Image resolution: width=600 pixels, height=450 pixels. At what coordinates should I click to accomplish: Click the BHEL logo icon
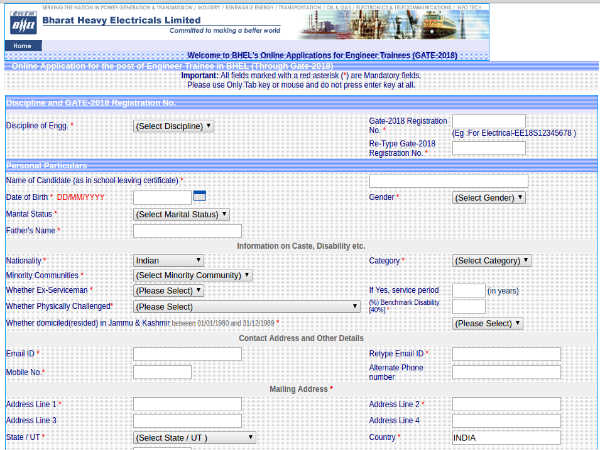[x=23, y=23]
